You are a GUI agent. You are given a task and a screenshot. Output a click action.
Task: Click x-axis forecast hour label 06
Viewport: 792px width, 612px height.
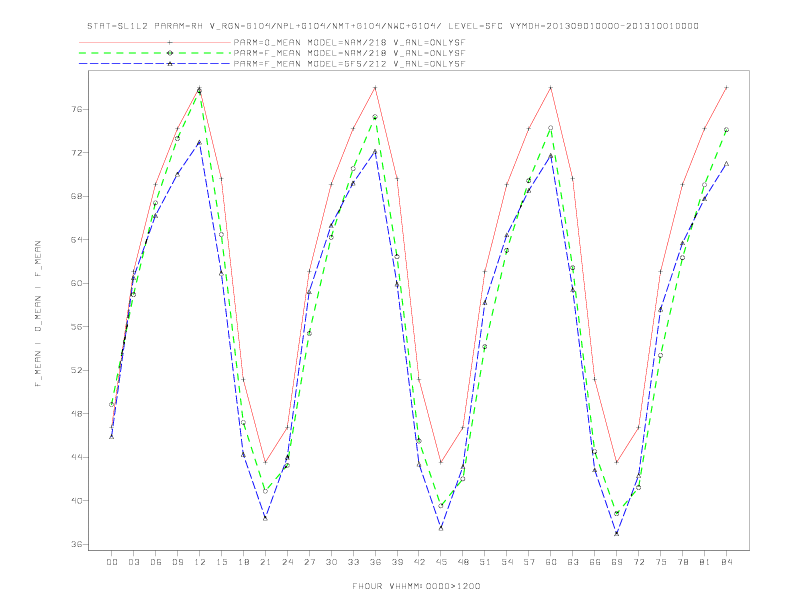pyautogui.click(x=156, y=562)
